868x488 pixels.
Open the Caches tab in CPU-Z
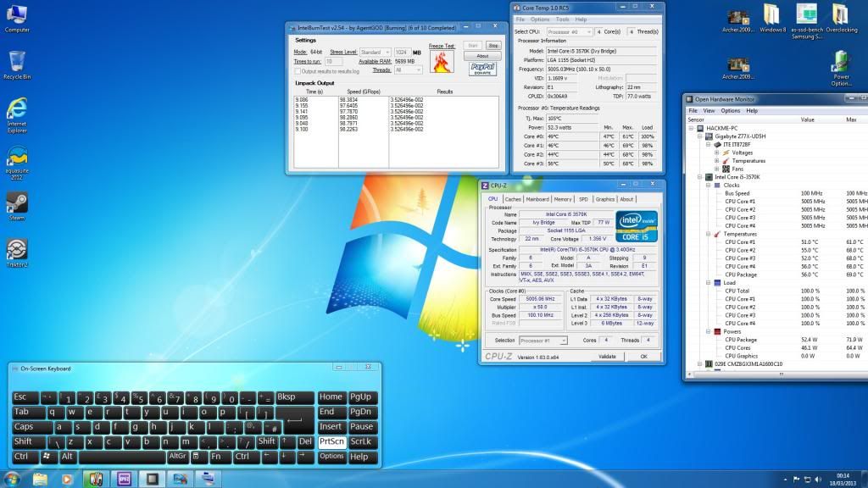[x=513, y=199]
